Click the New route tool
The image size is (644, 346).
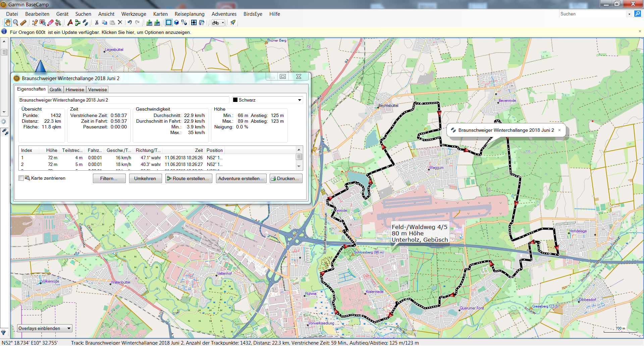click(x=77, y=23)
